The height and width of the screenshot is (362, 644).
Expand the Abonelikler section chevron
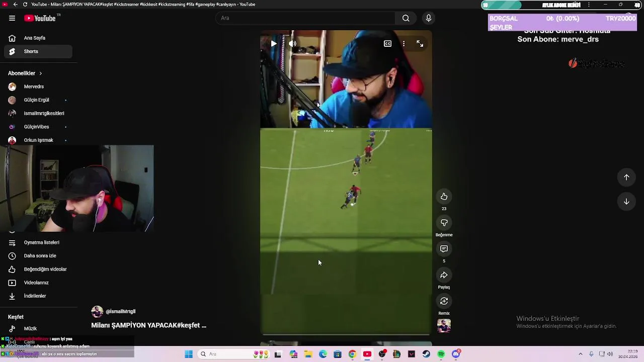pyautogui.click(x=40, y=73)
